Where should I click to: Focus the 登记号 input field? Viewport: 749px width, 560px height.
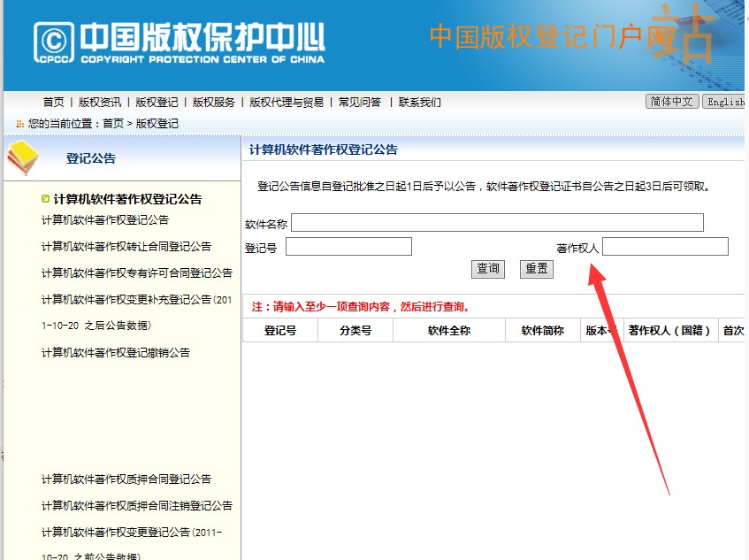coord(348,247)
